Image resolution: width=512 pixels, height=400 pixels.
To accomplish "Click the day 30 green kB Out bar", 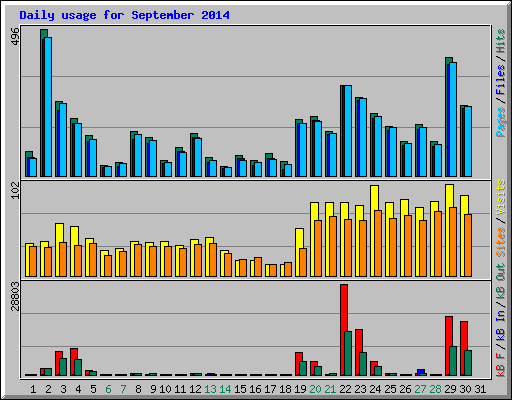I will click(468, 363).
